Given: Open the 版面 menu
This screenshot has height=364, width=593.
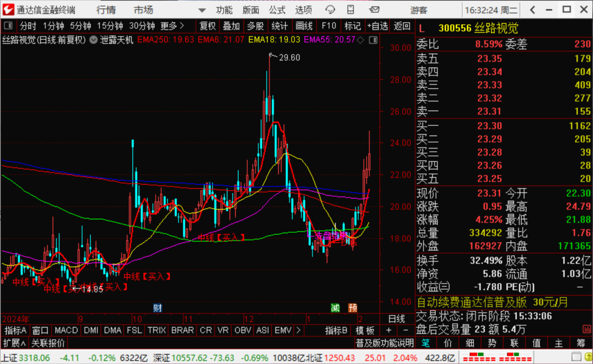Looking at the screenshot, I should point(251,10).
